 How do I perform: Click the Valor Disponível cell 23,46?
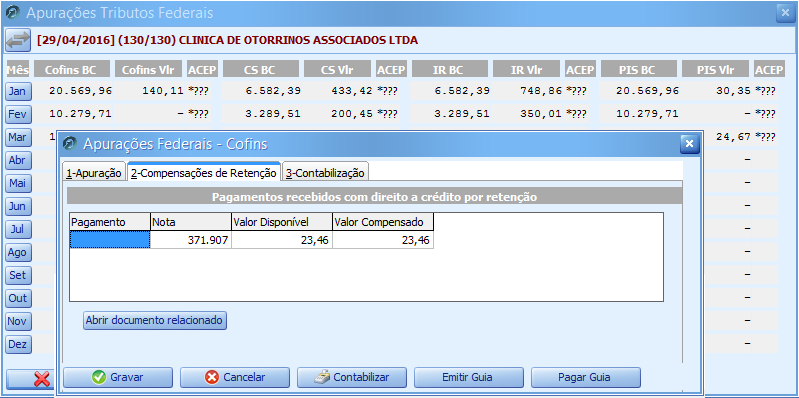point(282,240)
